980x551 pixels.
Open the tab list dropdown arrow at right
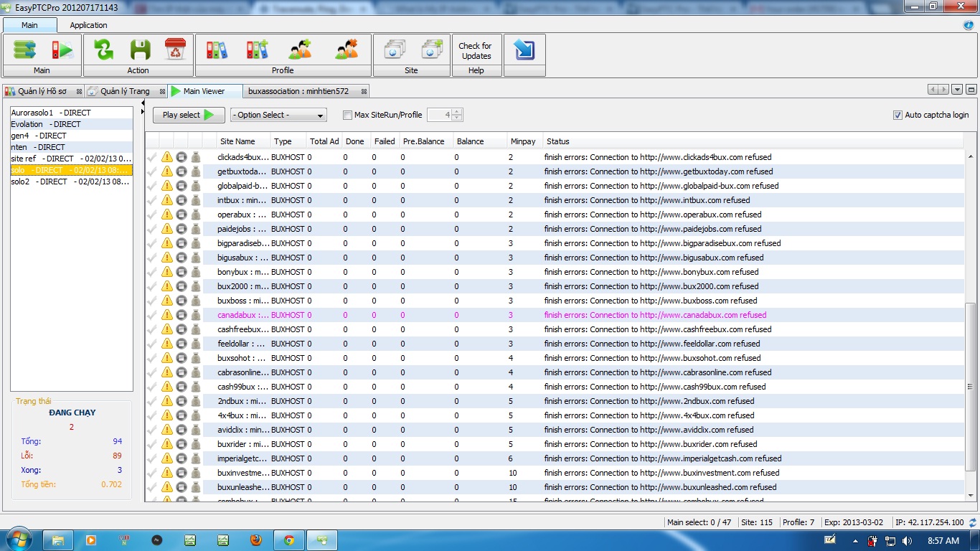click(957, 90)
